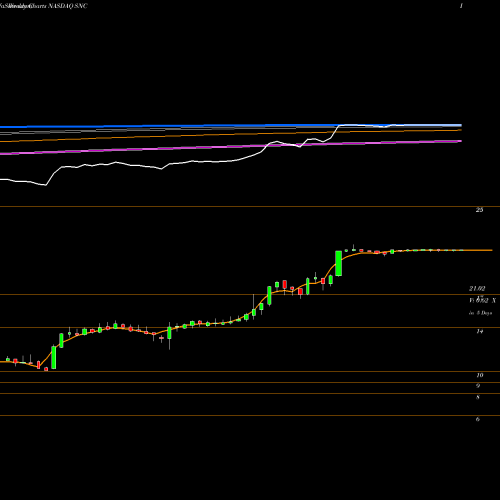Click the 14 price axis label
The image size is (500, 500).
(x=480, y=331)
